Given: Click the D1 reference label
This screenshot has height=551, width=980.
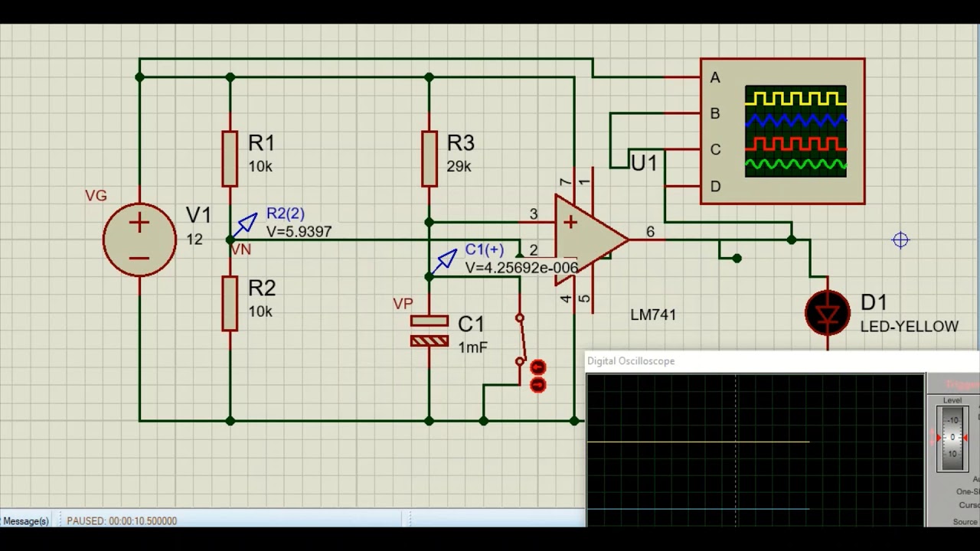Looking at the screenshot, I should 874,303.
